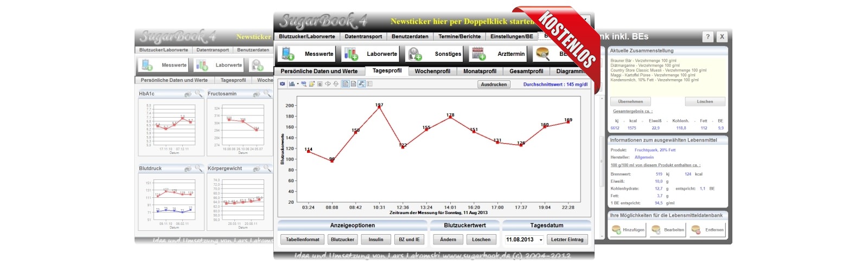Switch to the Monatsprofil tab
This screenshot has height=271, width=868.
pos(480,71)
